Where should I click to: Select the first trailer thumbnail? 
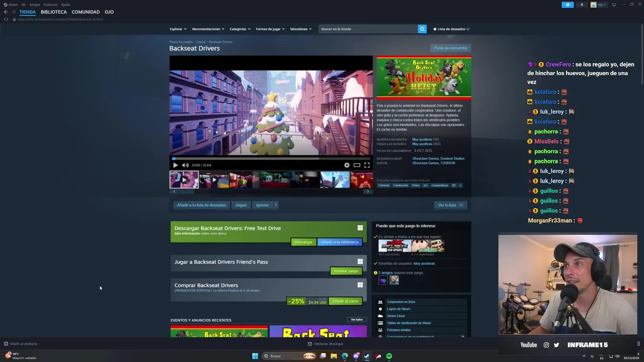[184, 179]
